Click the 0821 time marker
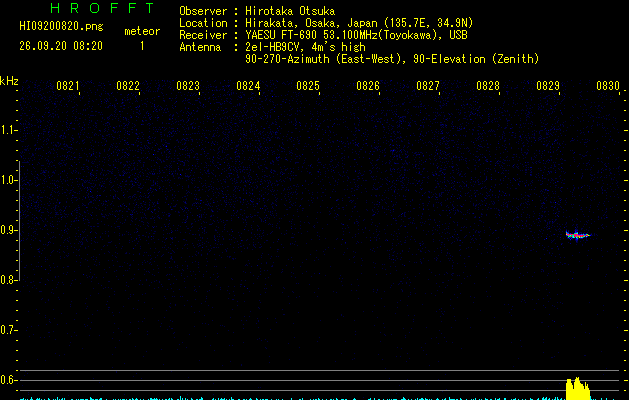This screenshot has height=400, width=629. click(x=67, y=86)
